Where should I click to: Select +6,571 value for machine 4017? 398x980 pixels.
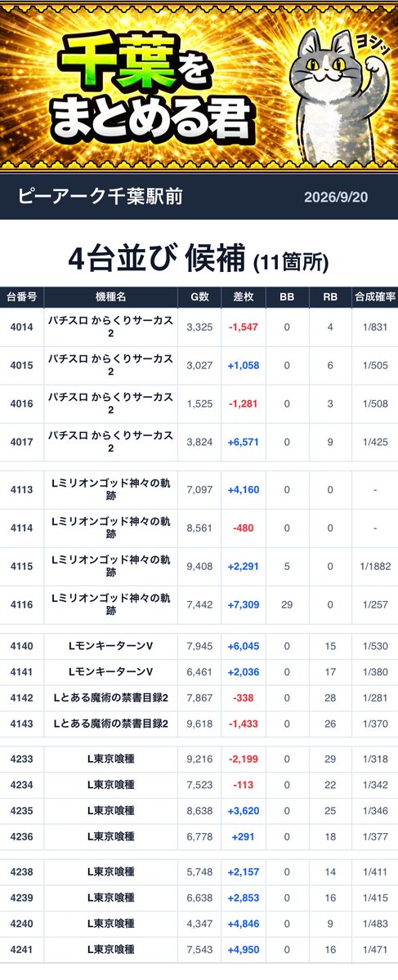pos(244,442)
